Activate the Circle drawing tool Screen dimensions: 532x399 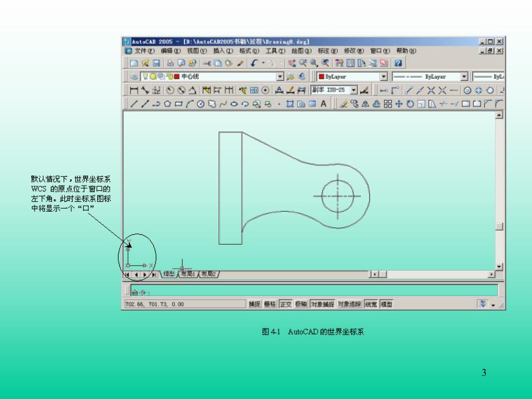[x=200, y=103]
